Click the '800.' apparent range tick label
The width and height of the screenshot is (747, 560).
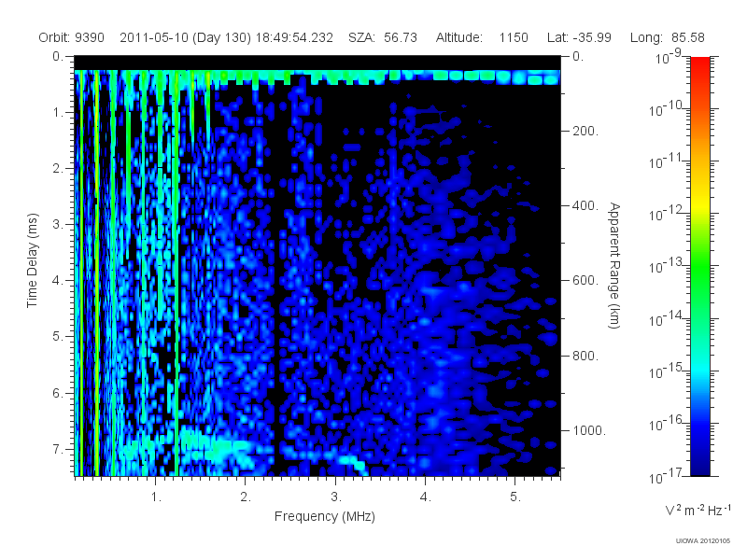(585, 356)
